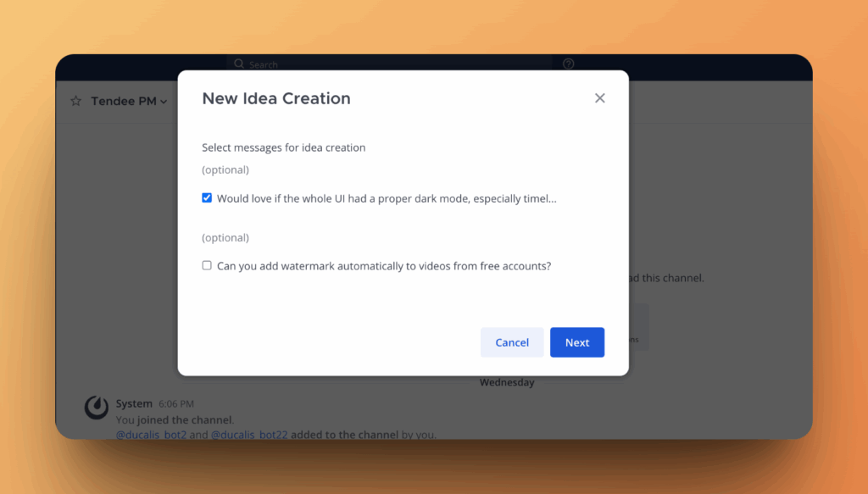Open the System username profile
The image size is (868, 494).
[x=134, y=404]
